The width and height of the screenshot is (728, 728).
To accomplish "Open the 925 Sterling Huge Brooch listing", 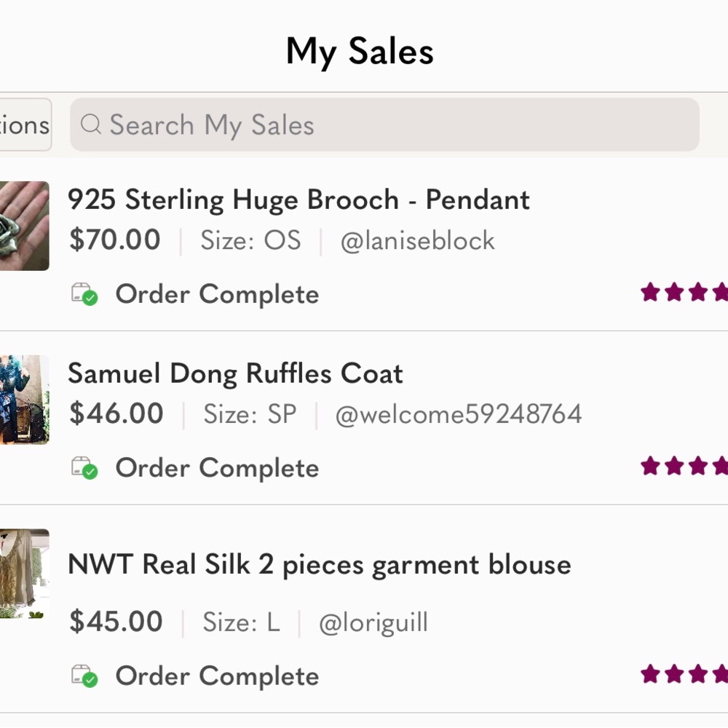I will pyautogui.click(x=298, y=200).
